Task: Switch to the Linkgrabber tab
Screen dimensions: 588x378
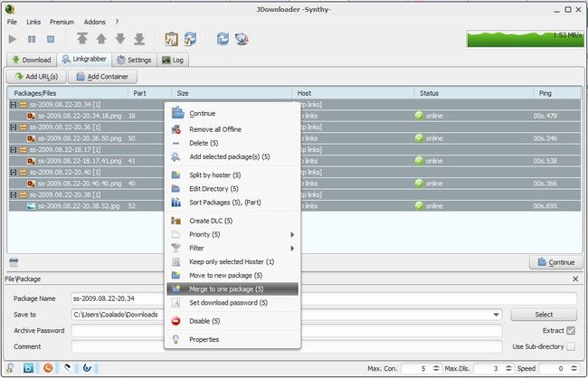Action: click(84, 60)
